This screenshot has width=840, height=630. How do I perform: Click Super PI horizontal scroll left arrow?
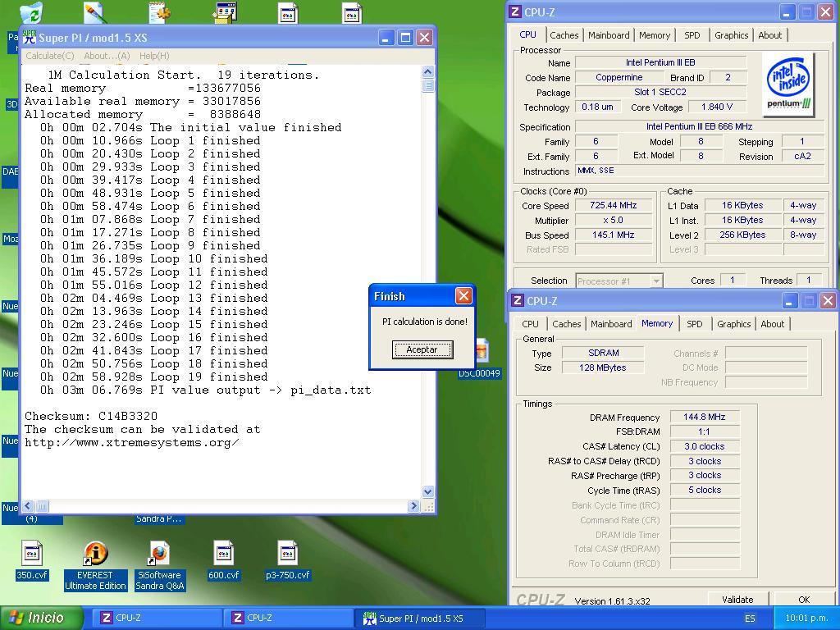[28, 505]
